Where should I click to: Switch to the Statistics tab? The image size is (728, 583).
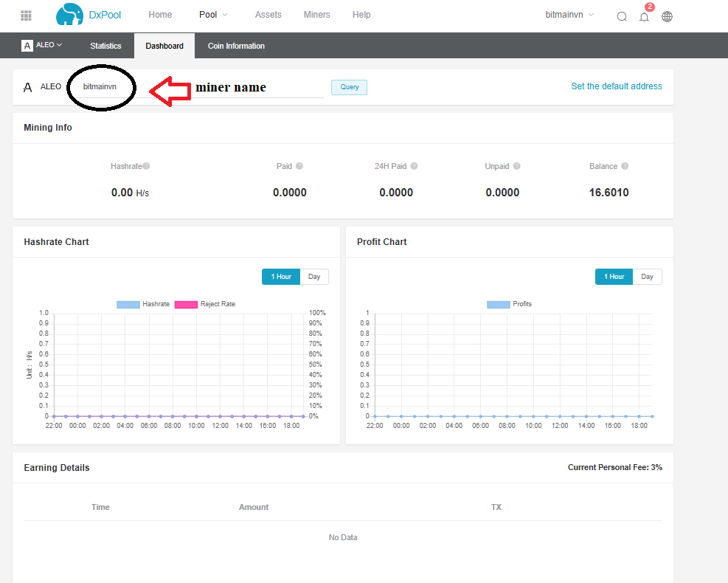[x=105, y=46]
